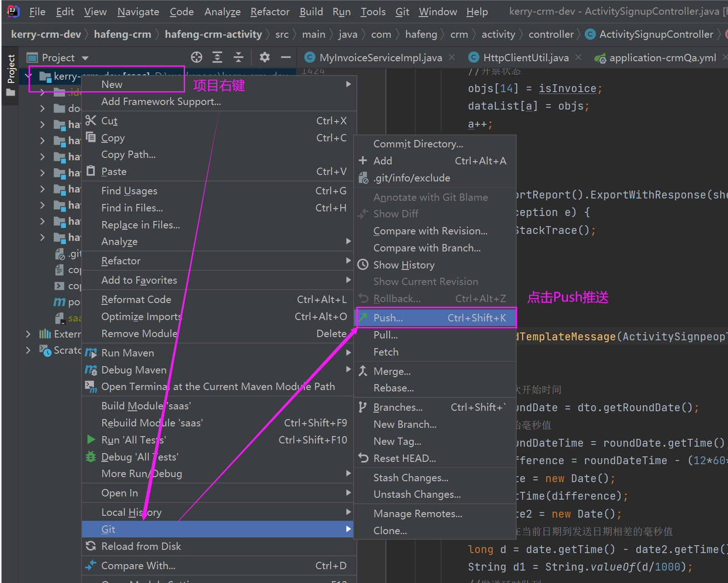
Task: Choose Rebase... in Git submenu
Action: [435, 388]
